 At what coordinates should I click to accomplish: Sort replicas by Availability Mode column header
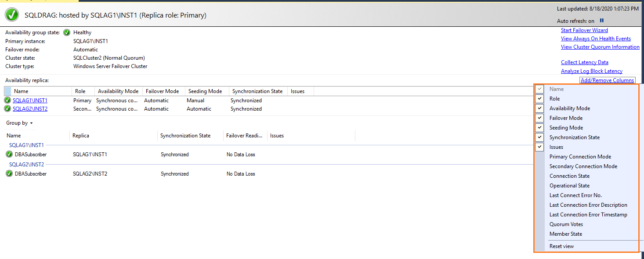point(118,91)
